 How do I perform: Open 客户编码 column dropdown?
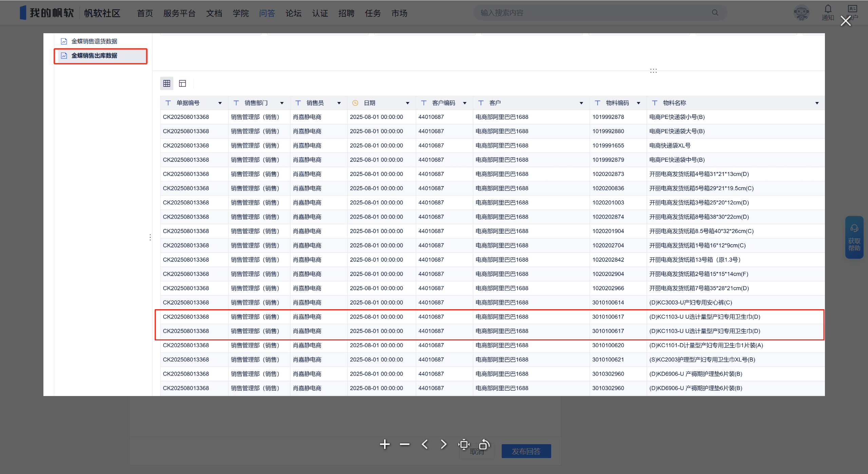click(465, 103)
